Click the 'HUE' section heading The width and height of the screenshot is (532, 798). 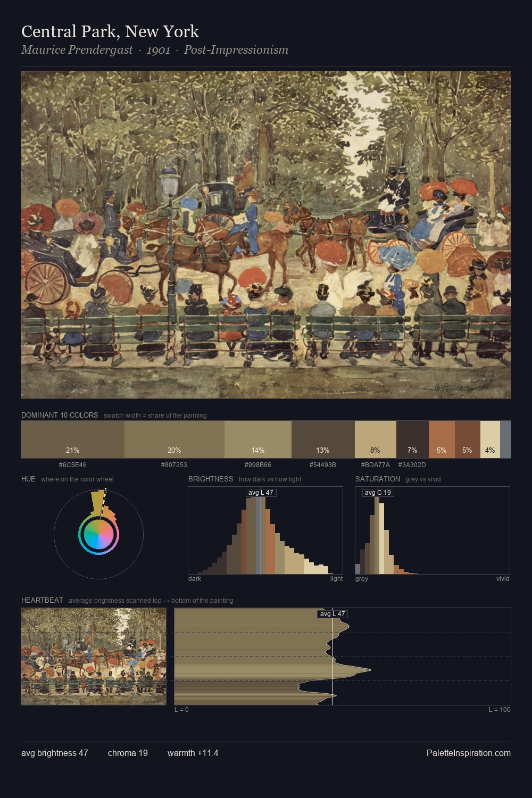pos(28,479)
